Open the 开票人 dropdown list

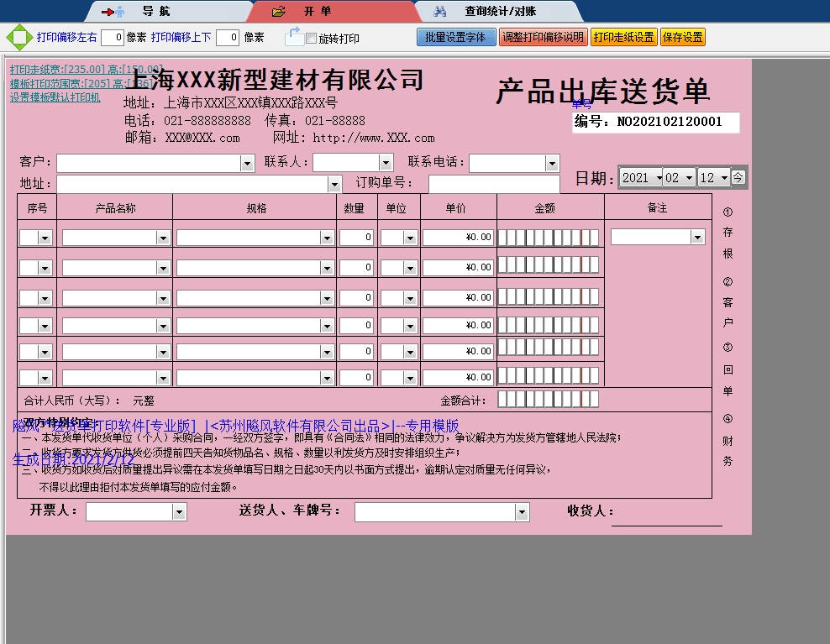179,512
